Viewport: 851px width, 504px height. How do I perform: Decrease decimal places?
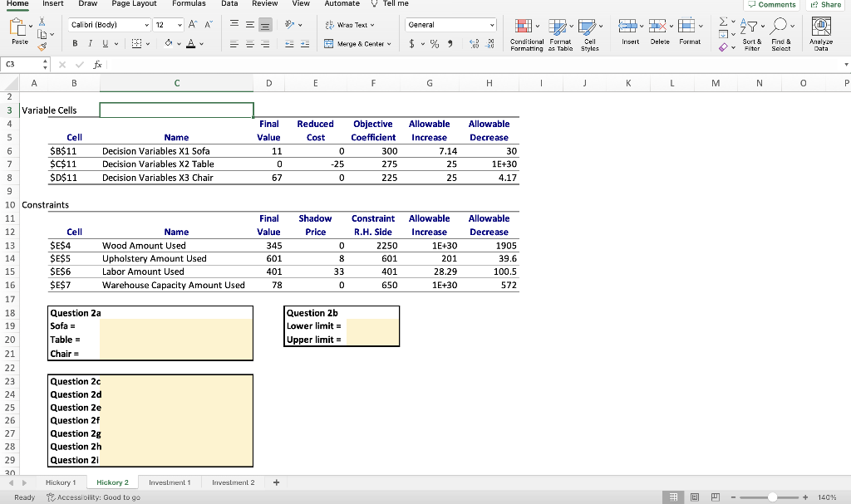[x=490, y=44]
